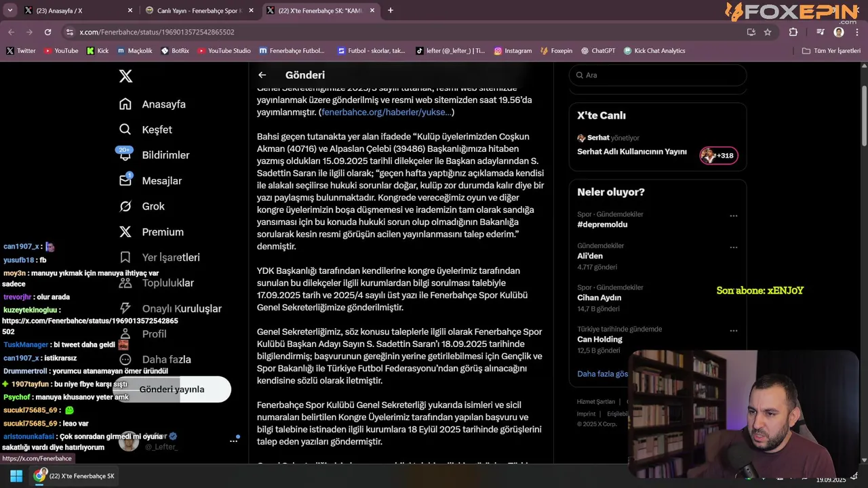Image resolution: width=868 pixels, height=488 pixels.
Task: Open Hizmet Şartları footer link
Action: pyautogui.click(x=596, y=402)
